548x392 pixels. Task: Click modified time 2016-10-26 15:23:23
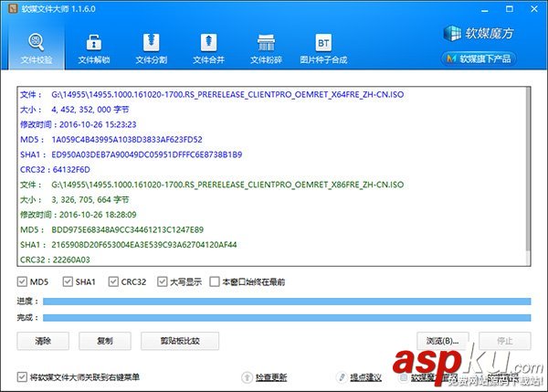tap(98, 124)
